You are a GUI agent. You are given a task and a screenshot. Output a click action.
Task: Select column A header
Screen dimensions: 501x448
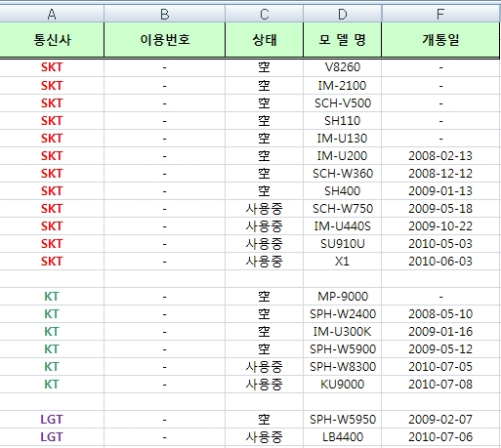point(52,14)
